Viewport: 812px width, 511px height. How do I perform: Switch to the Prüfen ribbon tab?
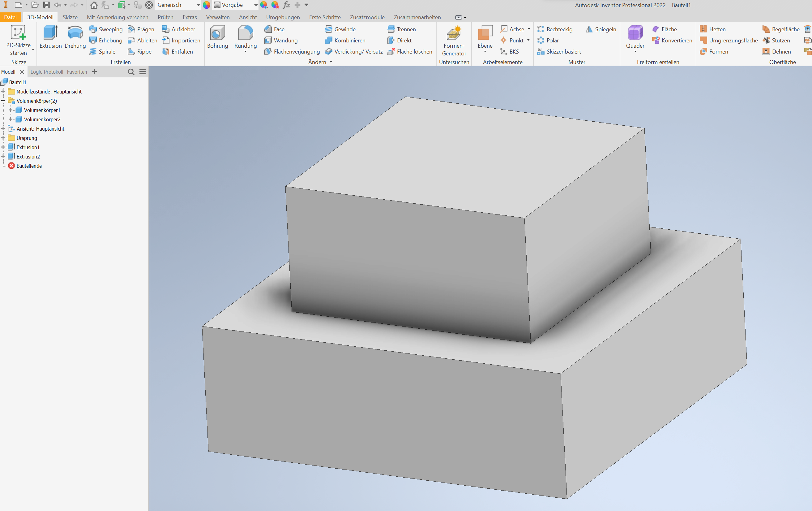pyautogui.click(x=165, y=17)
